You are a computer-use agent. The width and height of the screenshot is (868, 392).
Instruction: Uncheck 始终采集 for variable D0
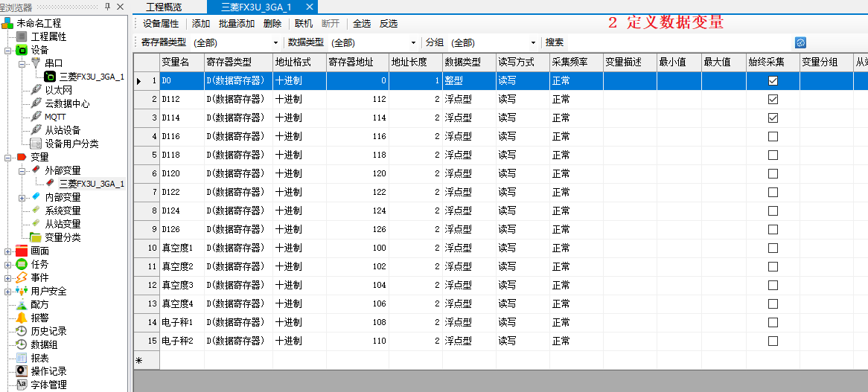773,80
